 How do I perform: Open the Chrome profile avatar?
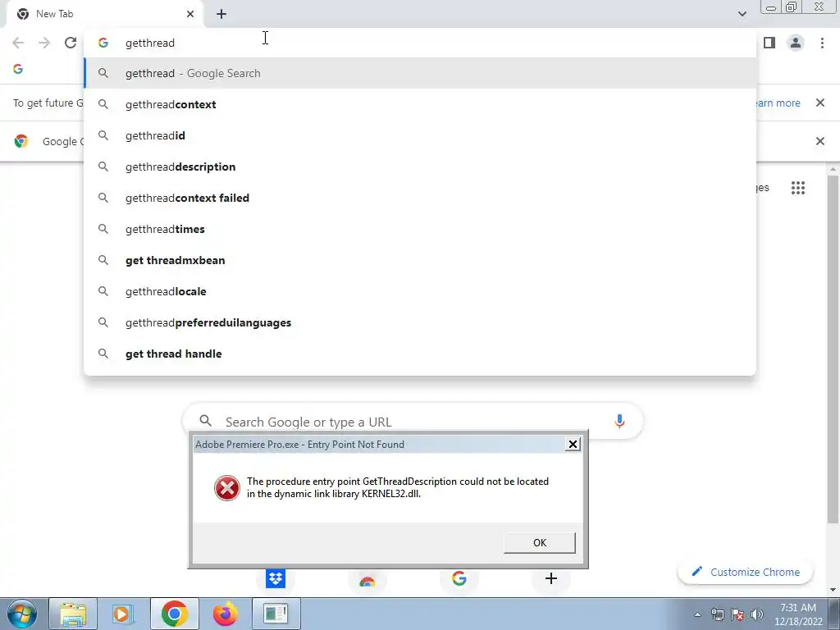point(796,43)
